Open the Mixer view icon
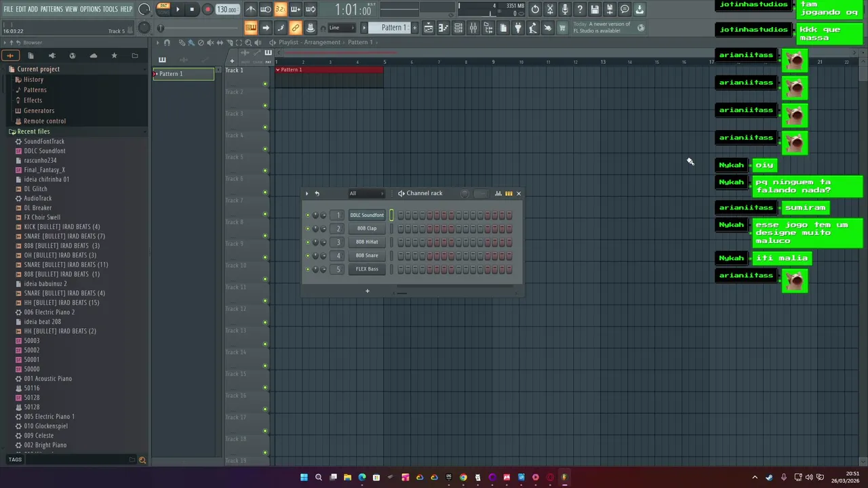The image size is (868, 488). click(473, 28)
